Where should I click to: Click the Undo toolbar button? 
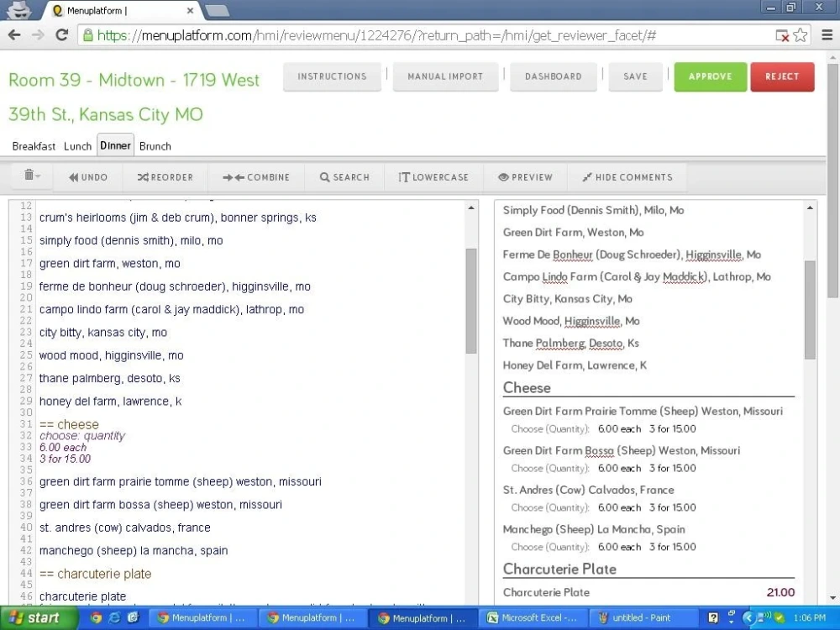point(88,177)
